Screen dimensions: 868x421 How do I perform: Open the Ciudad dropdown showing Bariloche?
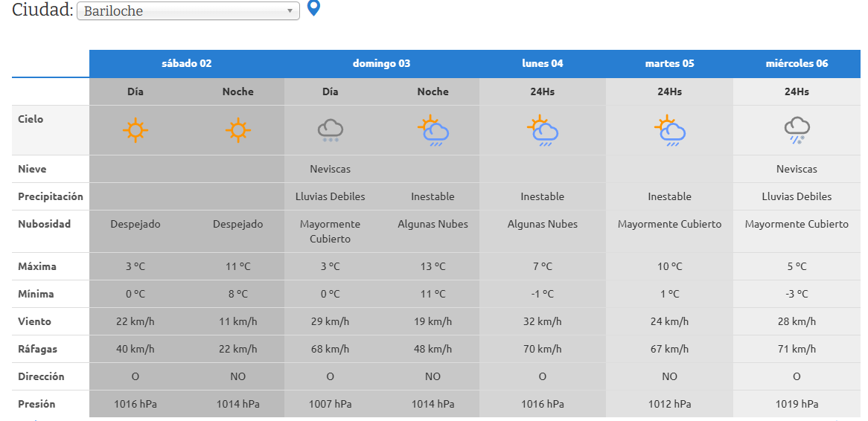[x=188, y=11]
